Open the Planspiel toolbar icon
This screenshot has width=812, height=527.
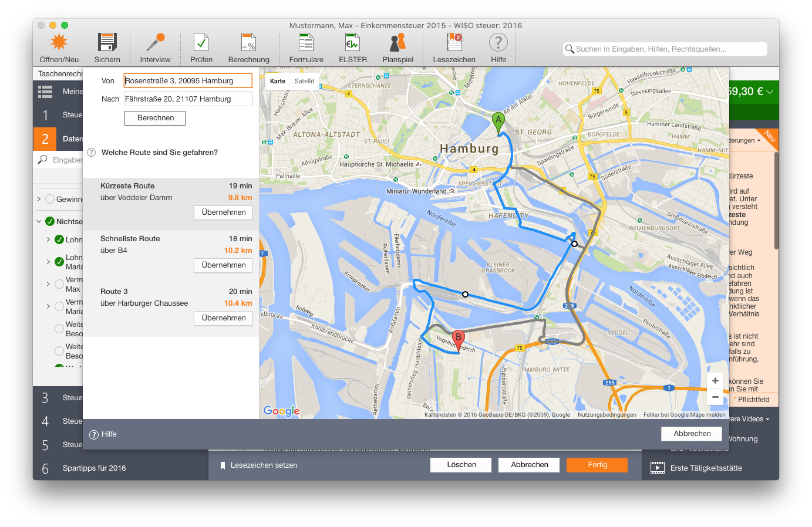tap(397, 42)
